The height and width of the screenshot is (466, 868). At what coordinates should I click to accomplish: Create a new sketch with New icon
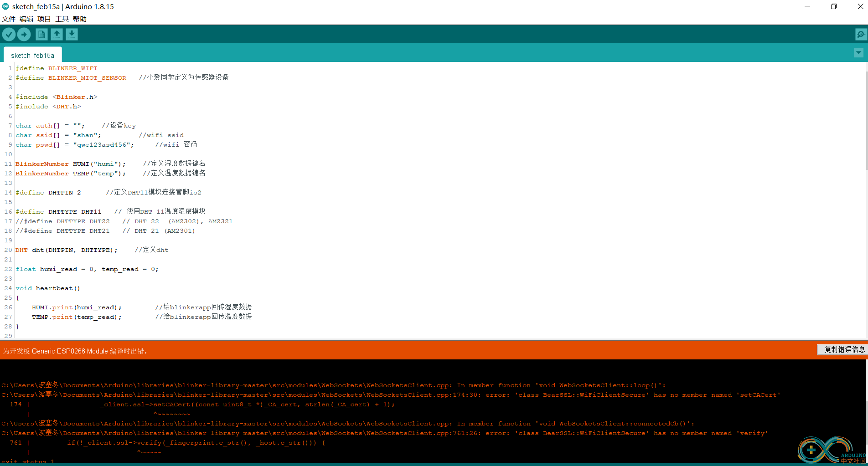(41, 34)
